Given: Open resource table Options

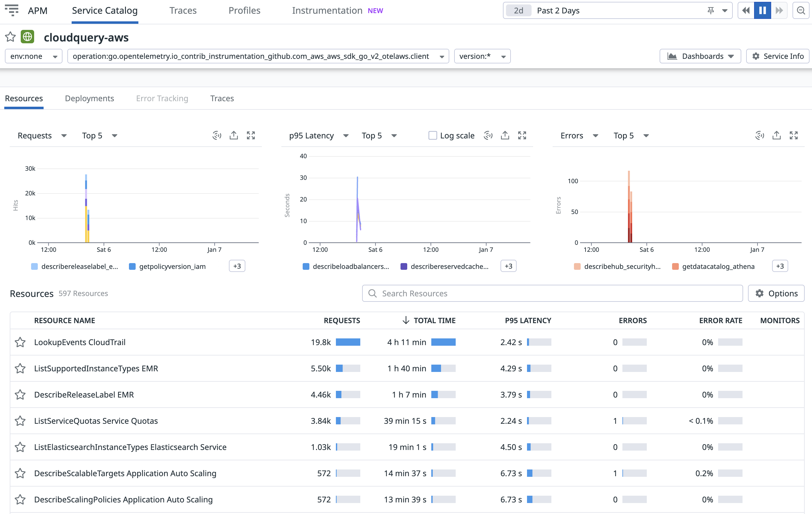Looking at the screenshot, I should (x=776, y=293).
